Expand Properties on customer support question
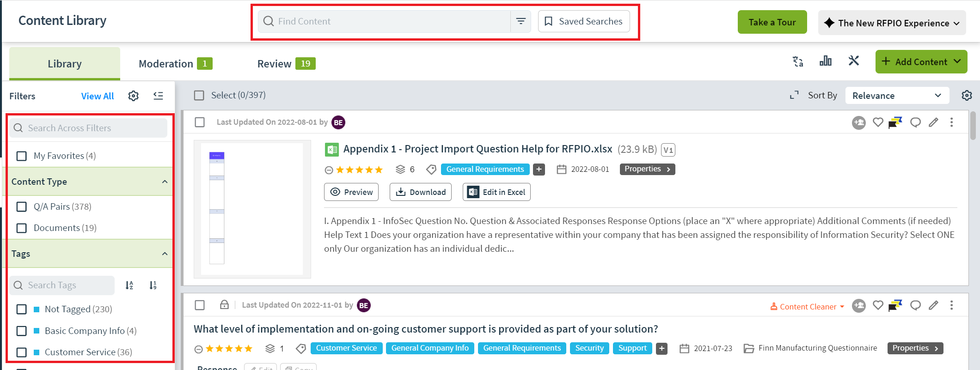Screen dimensions: 980x370 pos(915,348)
